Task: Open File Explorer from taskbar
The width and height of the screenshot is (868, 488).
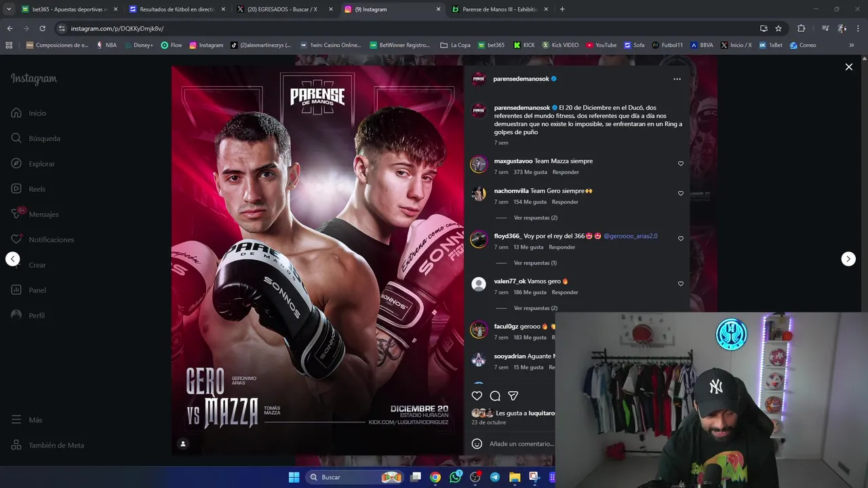Action: [515, 477]
